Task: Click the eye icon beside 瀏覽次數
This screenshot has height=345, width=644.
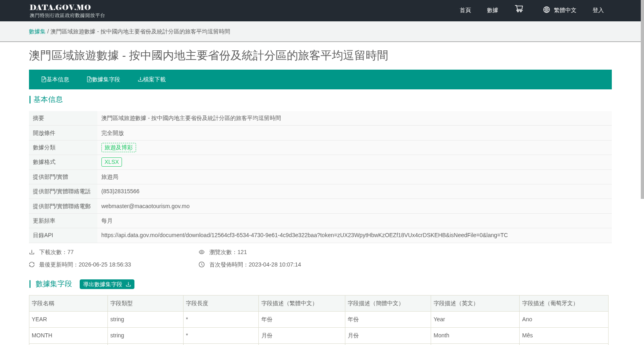Action: (202, 252)
